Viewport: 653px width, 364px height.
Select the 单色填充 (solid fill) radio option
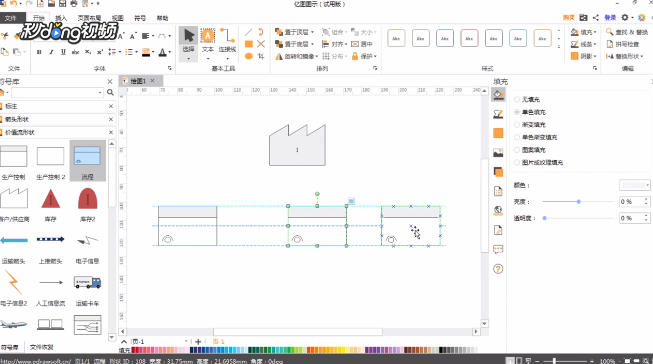click(x=517, y=112)
